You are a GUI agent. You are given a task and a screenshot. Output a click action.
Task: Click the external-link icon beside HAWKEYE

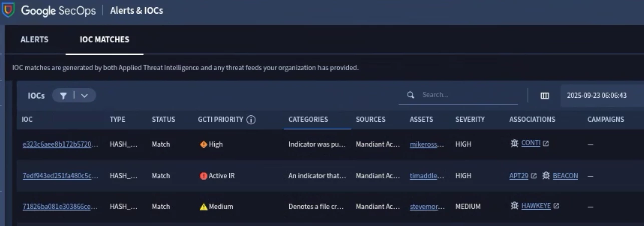tap(556, 206)
